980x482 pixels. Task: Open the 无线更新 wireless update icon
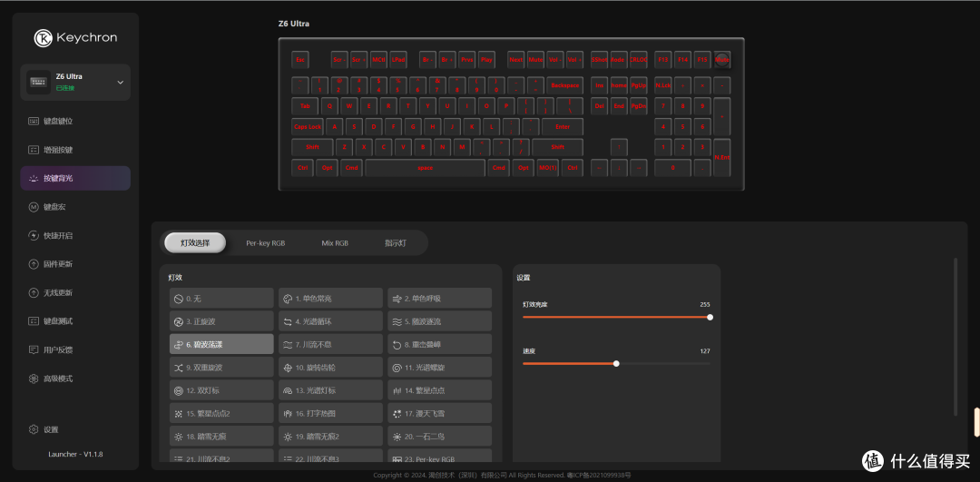pos(34,292)
